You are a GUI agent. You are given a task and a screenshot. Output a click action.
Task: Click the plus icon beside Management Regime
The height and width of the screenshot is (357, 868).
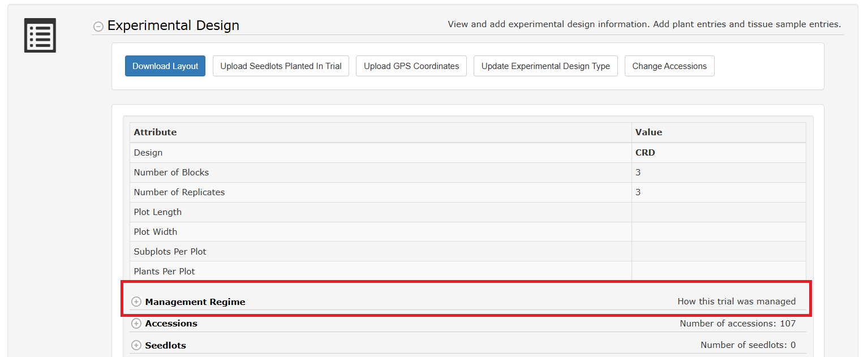[x=136, y=302]
